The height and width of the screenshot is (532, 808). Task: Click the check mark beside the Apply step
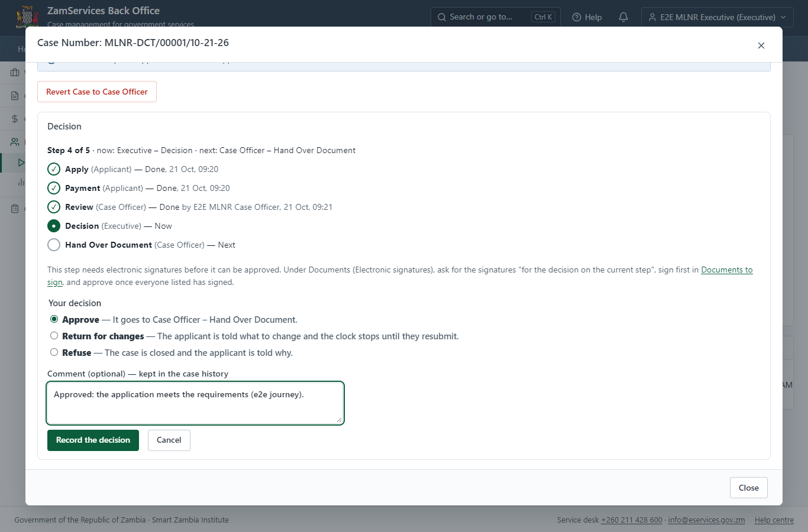click(54, 169)
